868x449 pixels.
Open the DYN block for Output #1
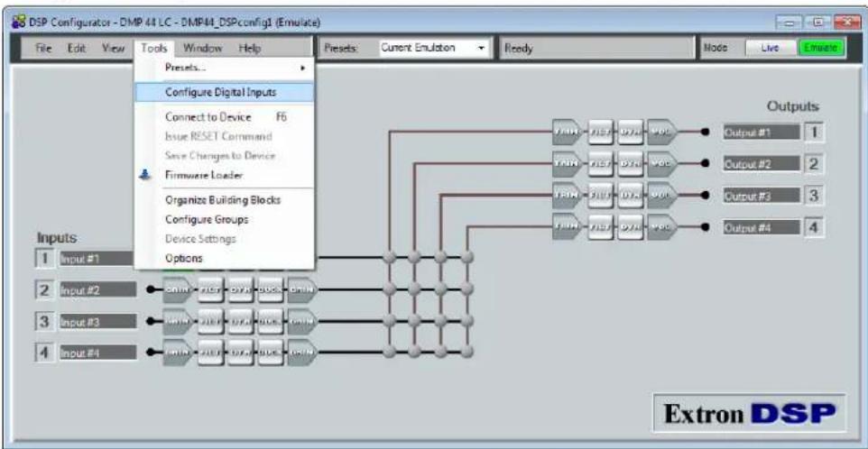coord(631,133)
